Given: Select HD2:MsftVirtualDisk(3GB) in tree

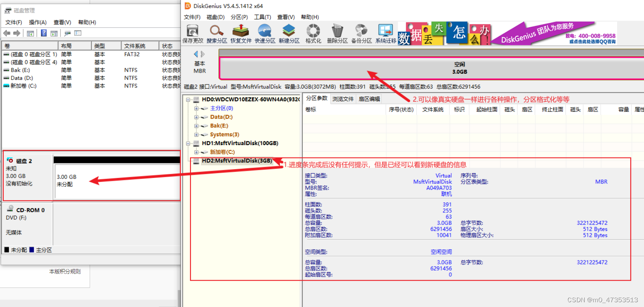Looking at the screenshot, I should tap(237, 161).
